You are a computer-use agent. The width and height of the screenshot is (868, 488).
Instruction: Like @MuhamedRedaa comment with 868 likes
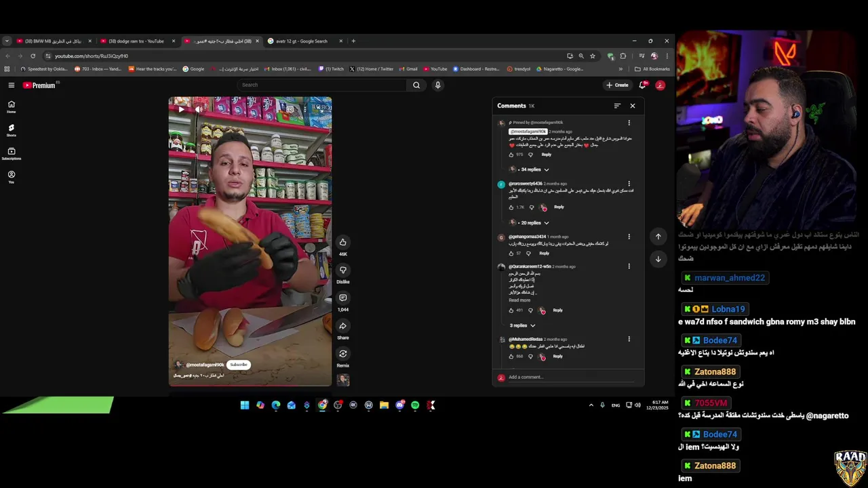512,357
